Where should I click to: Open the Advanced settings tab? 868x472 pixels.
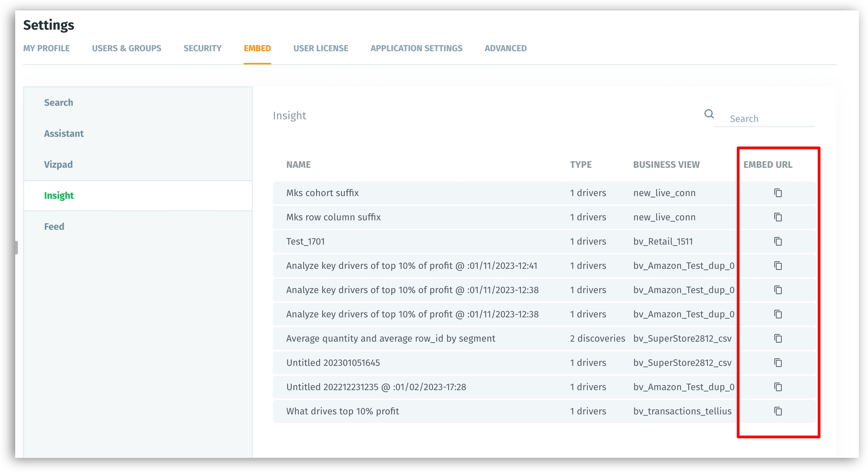pyautogui.click(x=506, y=48)
